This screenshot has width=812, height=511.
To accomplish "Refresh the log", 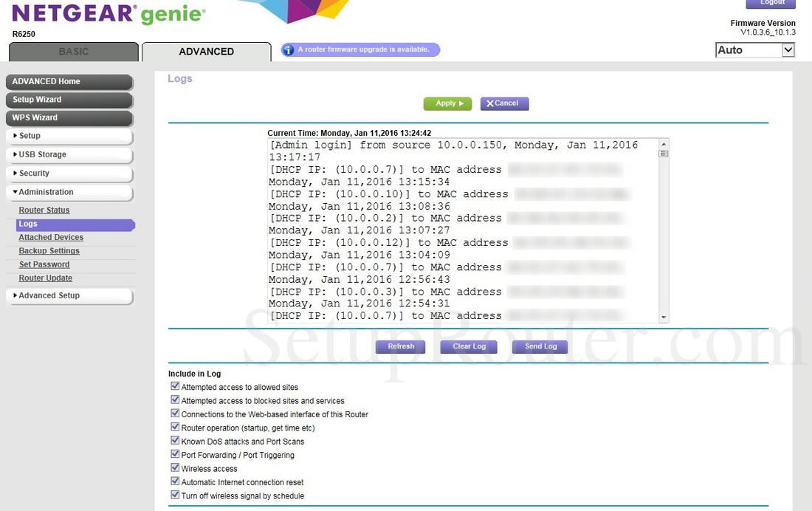I will (400, 347).
